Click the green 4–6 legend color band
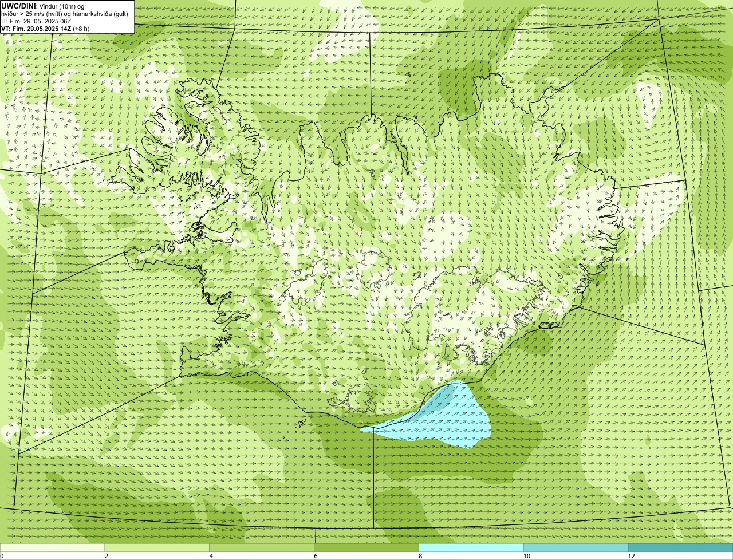733x560 pixels. (262, 548)
